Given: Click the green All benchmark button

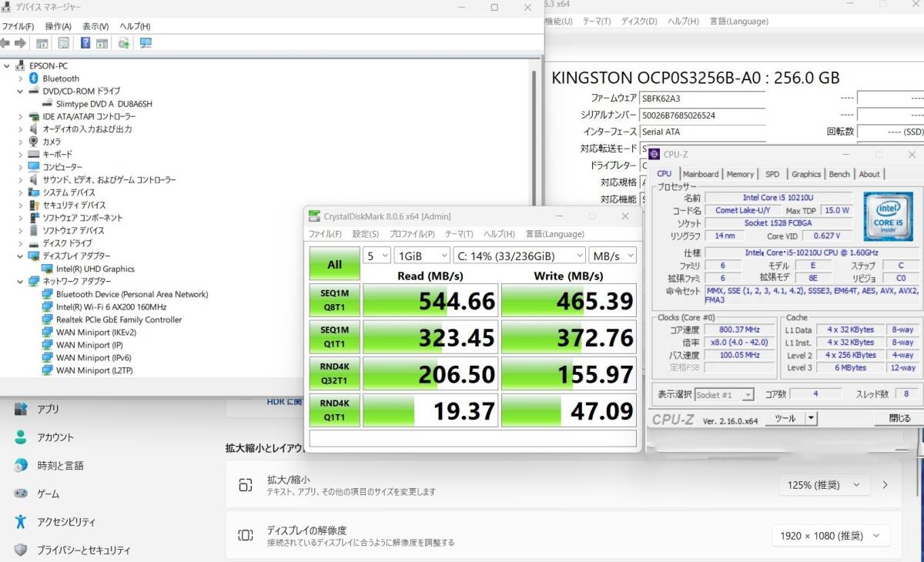Looking at the screenshot, I should click(334, 264).
